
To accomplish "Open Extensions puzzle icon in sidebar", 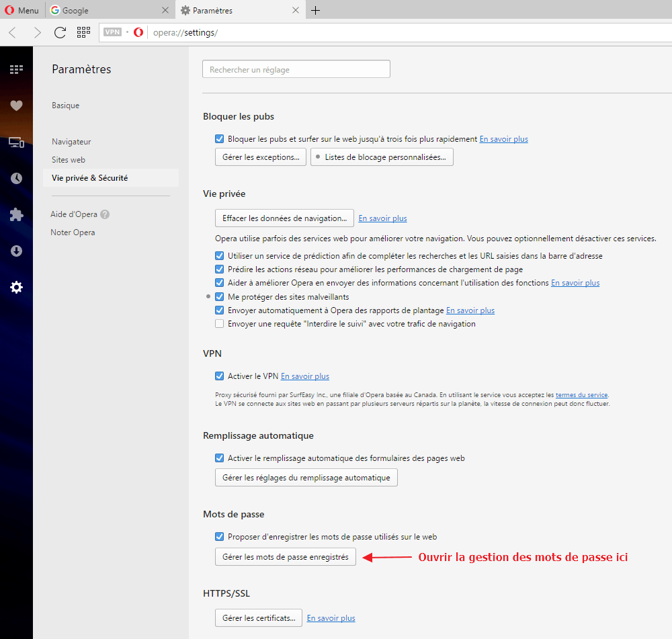I will (16, 215).
